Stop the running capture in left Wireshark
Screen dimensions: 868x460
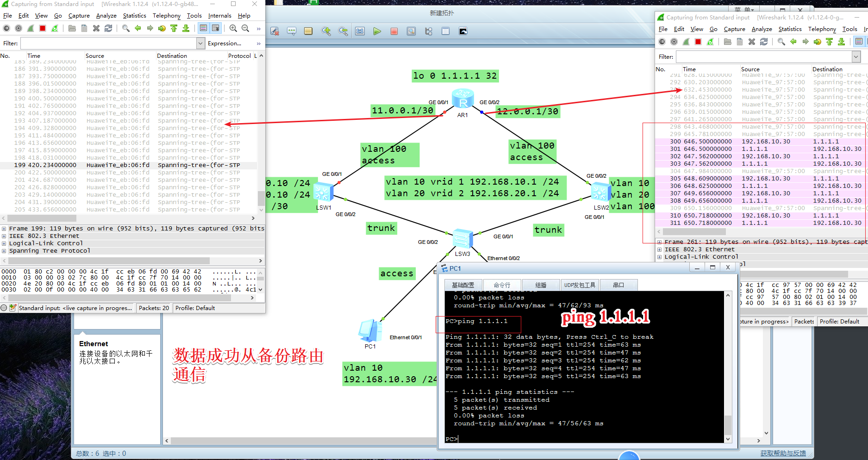pos(43,28)
